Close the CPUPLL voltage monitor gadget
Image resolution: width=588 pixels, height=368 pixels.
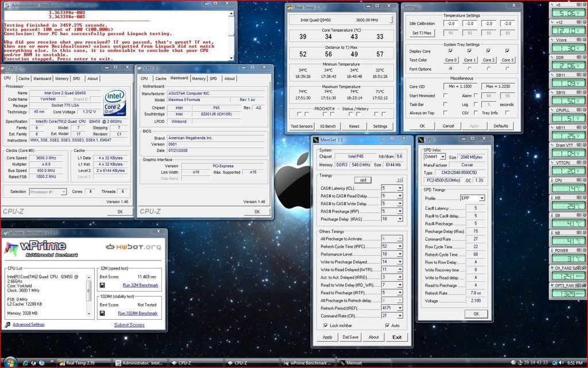(584, 110)
